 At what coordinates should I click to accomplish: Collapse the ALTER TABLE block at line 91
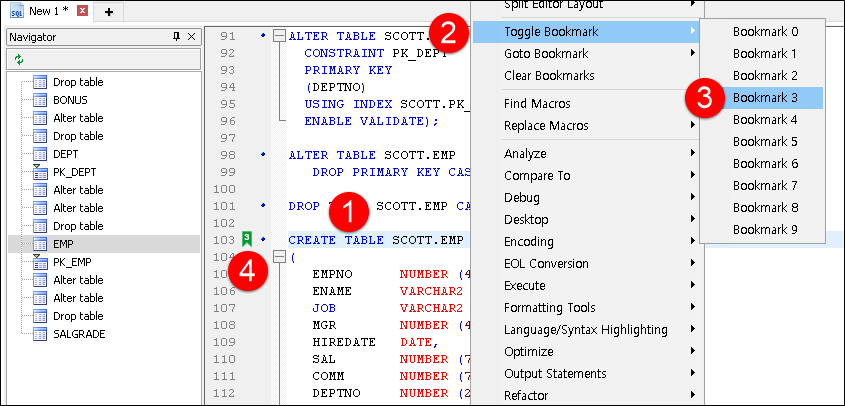click(279, 35)
